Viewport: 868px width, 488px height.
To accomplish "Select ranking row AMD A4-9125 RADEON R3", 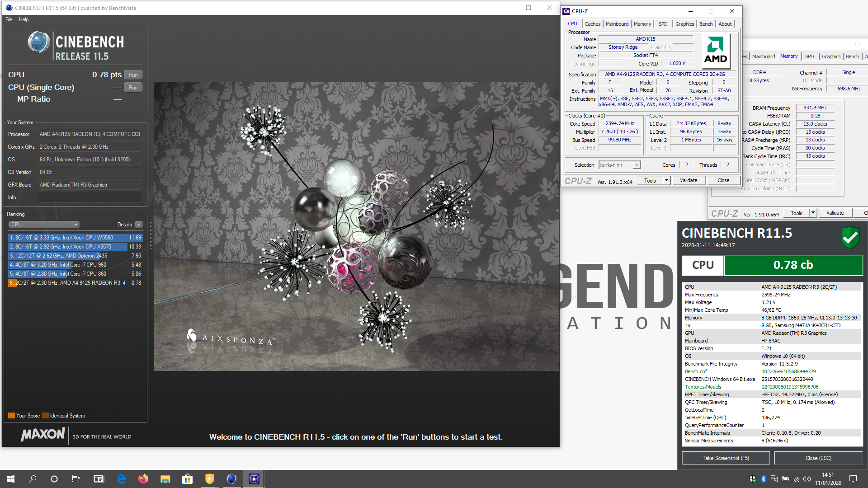I will 75,283.
